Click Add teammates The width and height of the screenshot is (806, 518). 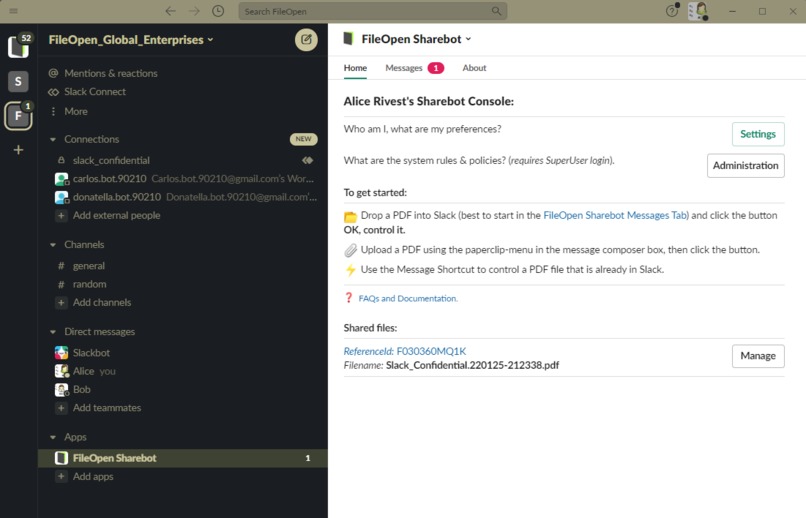(107, 408)
